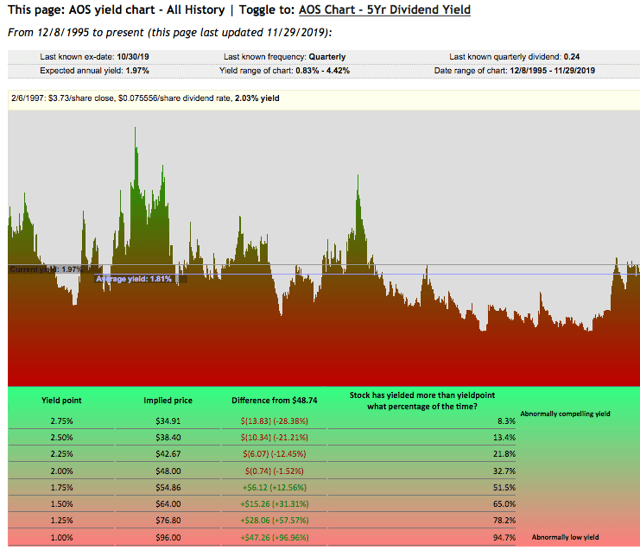640x550 pixels.
Task: Click the $48.00 implied price
Action: (168, 471)
